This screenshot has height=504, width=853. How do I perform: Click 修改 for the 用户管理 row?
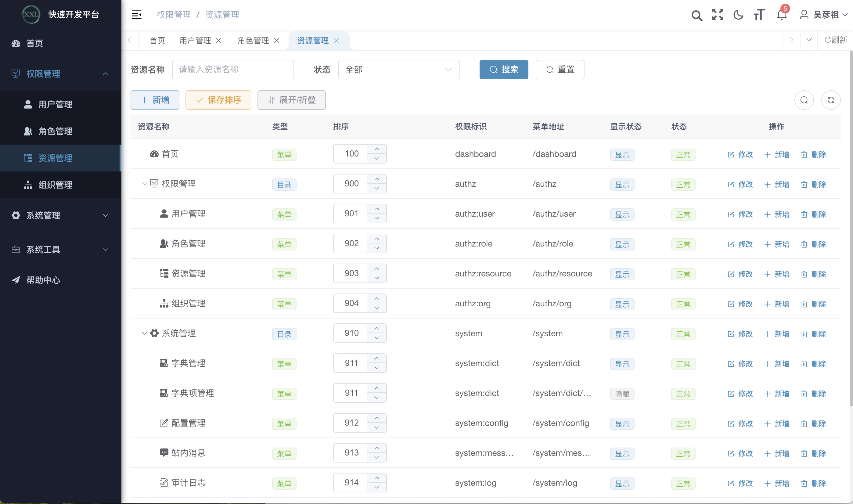pos(740,214)
